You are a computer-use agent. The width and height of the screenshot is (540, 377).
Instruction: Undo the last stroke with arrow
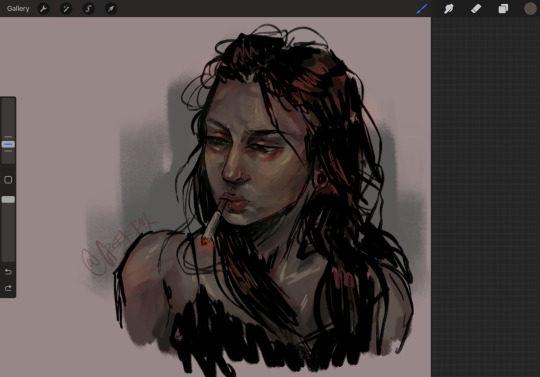[x=8, y=272]
